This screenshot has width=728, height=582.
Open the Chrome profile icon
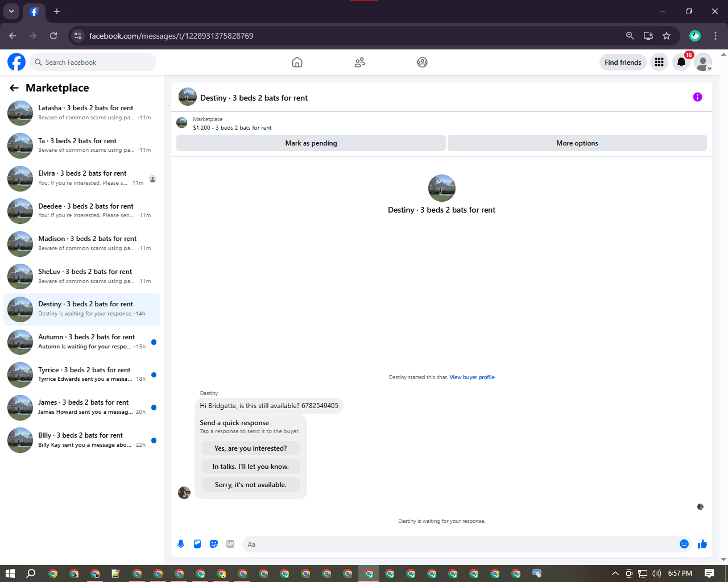point(695,36)
